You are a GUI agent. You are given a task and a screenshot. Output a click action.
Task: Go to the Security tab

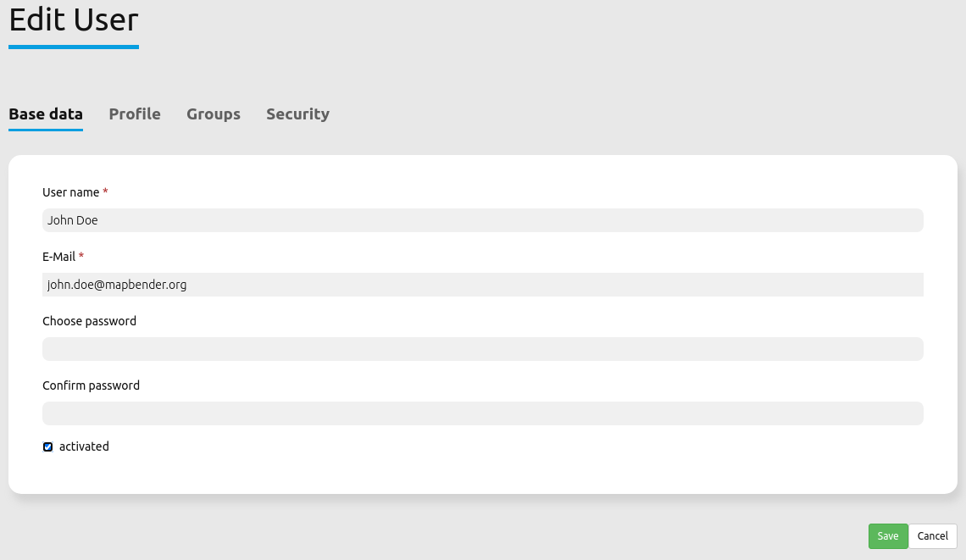coord(297,114)
